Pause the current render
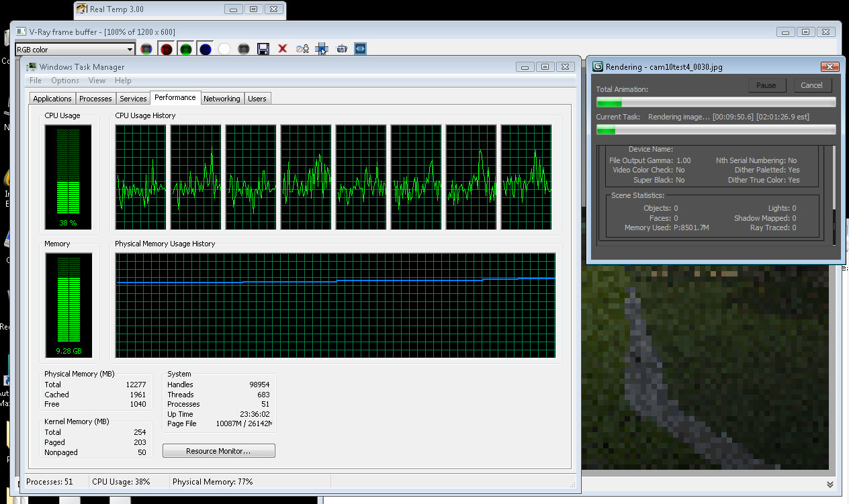This screenshot has height=504, width=849. point(766,85)
